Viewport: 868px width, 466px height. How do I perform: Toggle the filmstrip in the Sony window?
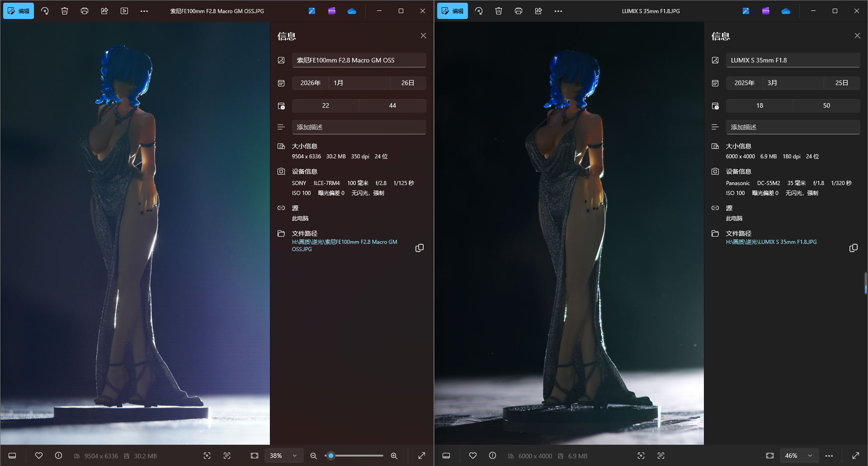click(x=13, y=456)
